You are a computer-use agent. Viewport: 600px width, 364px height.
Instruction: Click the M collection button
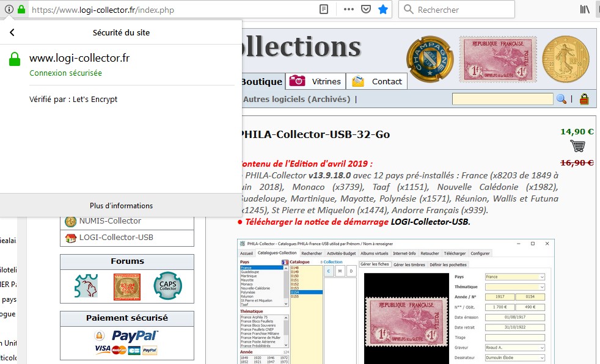tap(340, 271)
